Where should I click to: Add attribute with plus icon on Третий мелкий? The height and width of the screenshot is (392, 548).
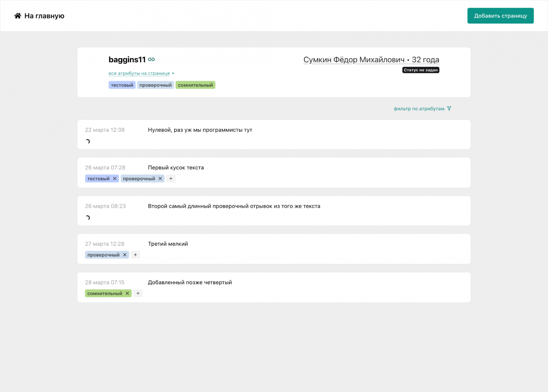click(x=135, y=254)
